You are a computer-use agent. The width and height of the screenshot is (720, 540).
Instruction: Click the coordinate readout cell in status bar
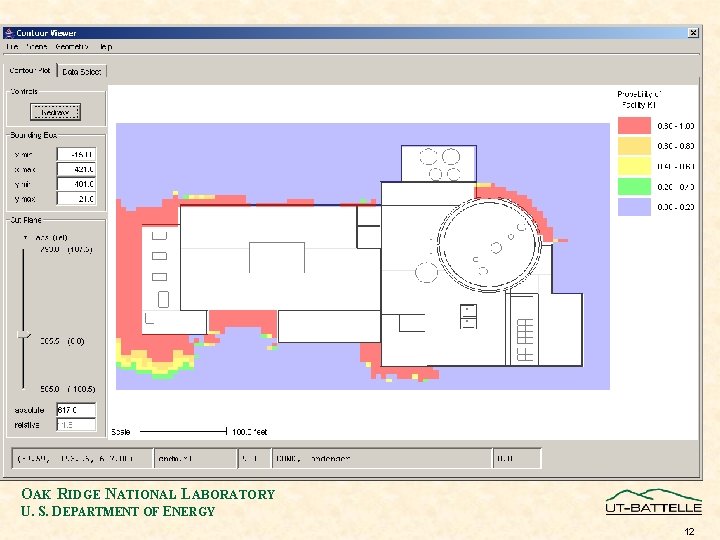click(x=82, y=458)
